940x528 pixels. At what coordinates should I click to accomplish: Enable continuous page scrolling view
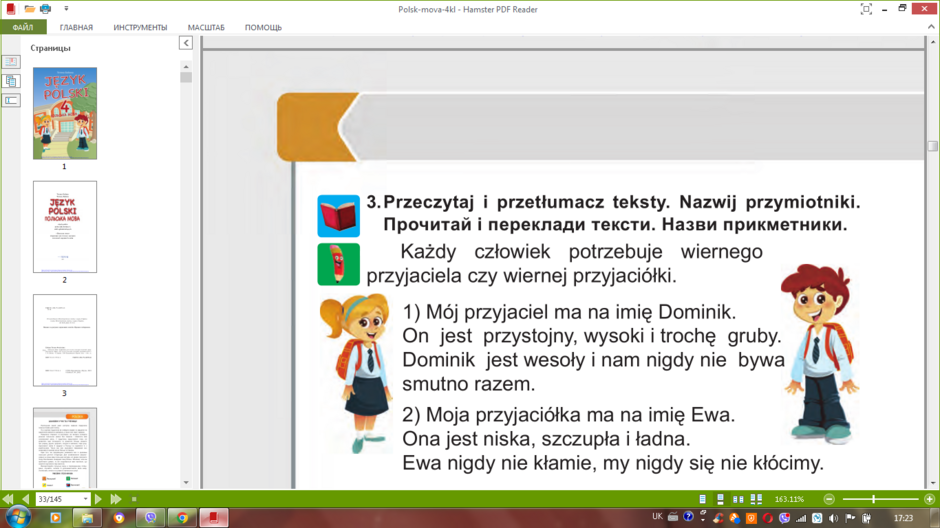(x=721, y=499)
